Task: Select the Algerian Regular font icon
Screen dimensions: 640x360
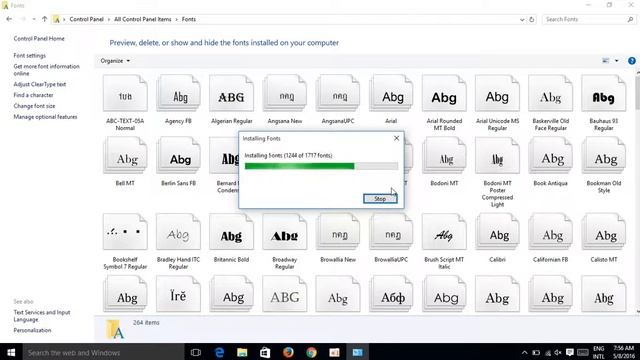Action: [231, 93]
